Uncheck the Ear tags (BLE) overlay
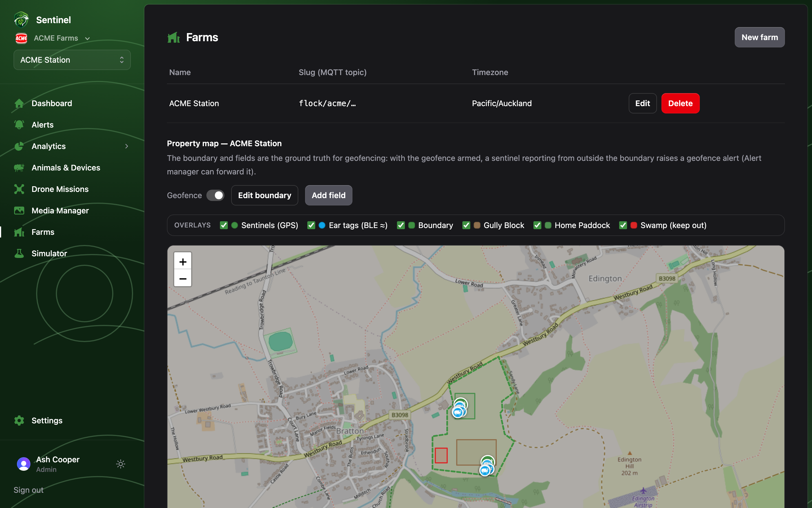 311,225
